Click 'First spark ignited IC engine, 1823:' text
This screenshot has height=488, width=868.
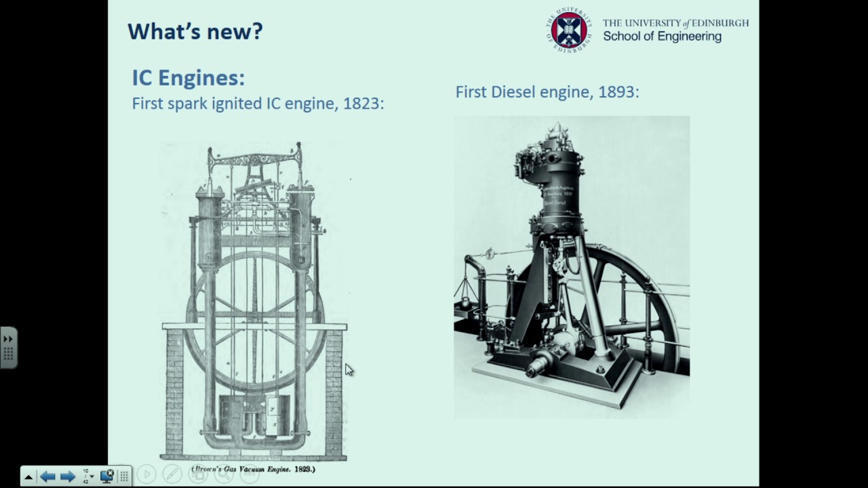[258, 104]
